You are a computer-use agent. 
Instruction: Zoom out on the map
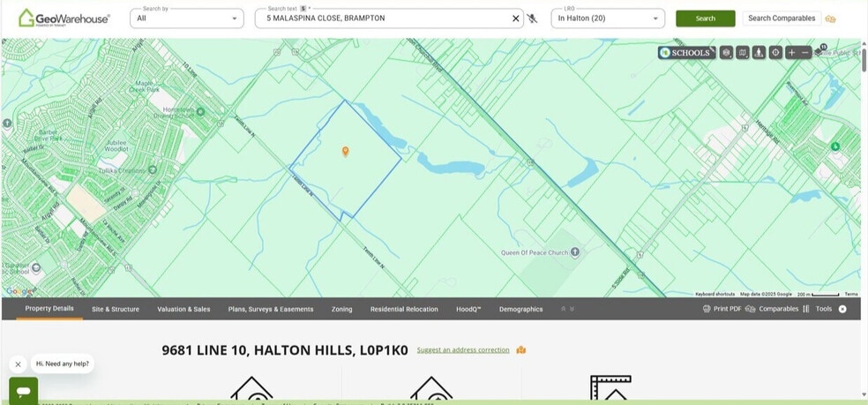(805, 53)
